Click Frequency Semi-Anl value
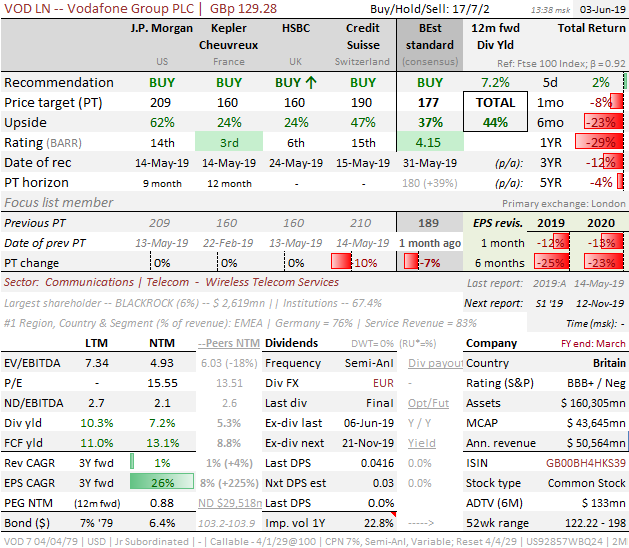The height and width of the screenshot is (548, 629). (369, 363)
